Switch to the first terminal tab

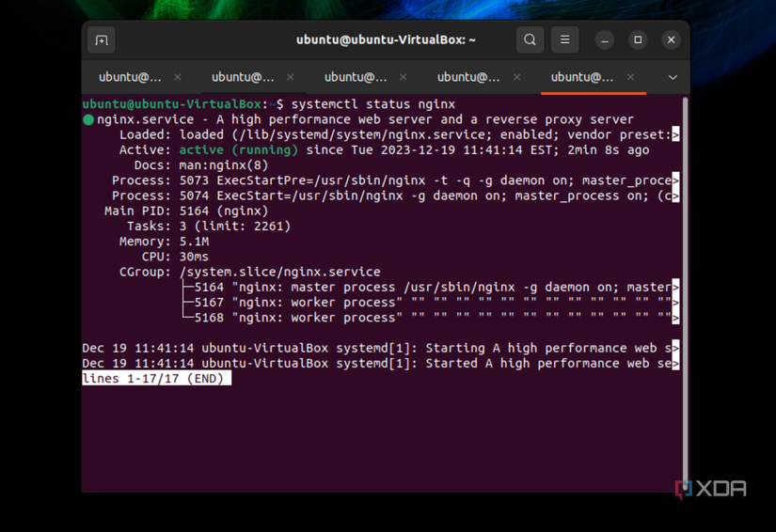click(130, 77)
